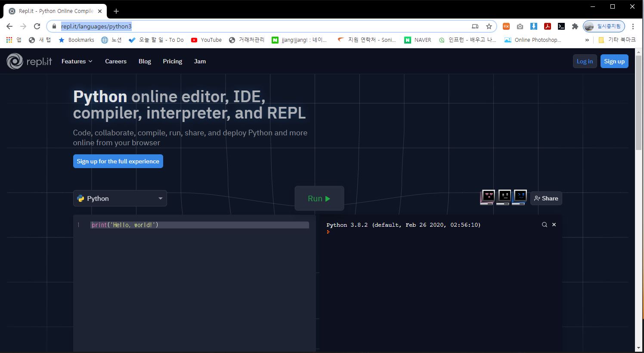Image resolution: width=644 pixels, height=353 pixels.
Task: Open the 기타 북마크 bookmarks folder
Action: [x=616, y=40]
